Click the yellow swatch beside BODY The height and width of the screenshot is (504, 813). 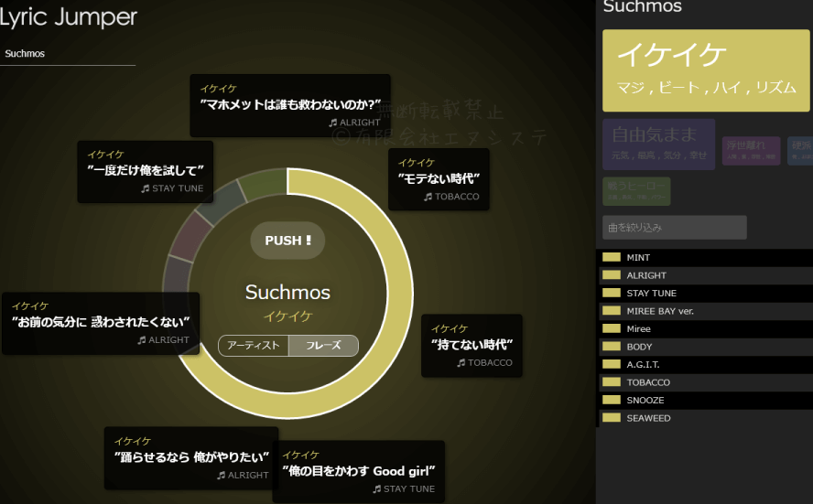click(x=612, y=346)
